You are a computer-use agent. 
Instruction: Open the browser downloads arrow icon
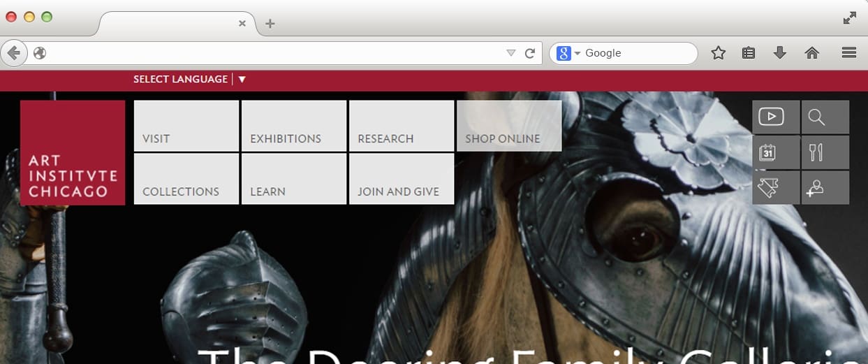click(x=780, y=53)
